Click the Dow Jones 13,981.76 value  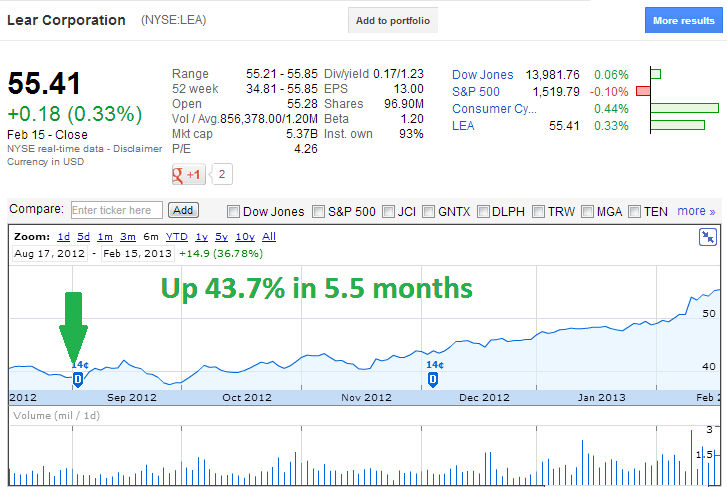click(x=553, y=75)
